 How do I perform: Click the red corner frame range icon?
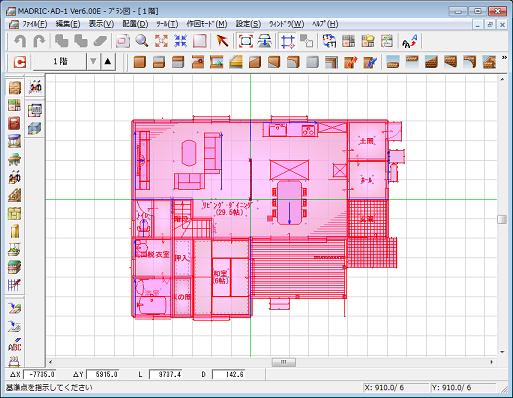coord(246,41)
